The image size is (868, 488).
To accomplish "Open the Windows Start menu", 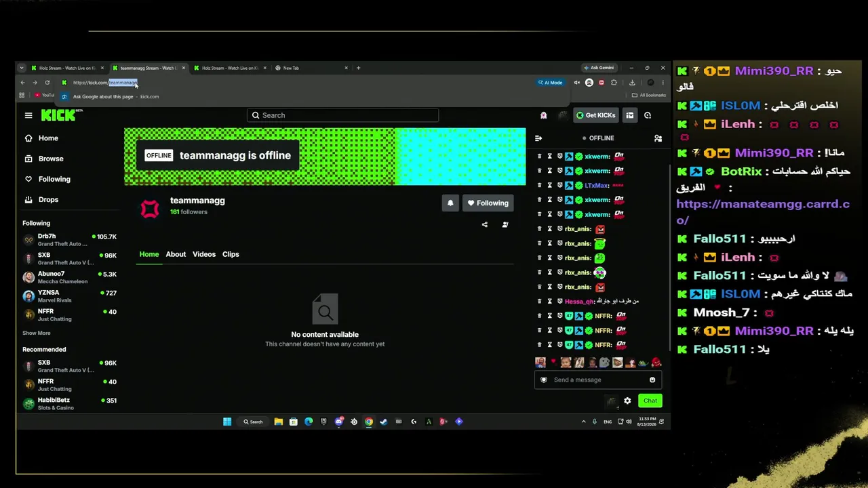I will [x=227, y=422].
